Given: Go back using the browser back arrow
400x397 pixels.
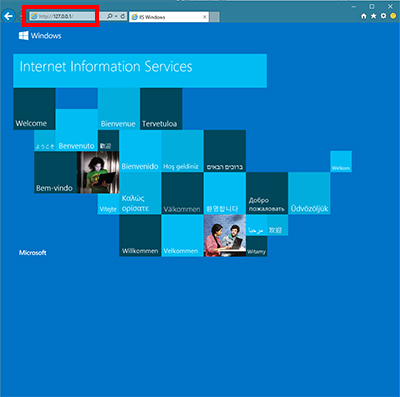Looking at the screenshot, I should tap(9, 16).
